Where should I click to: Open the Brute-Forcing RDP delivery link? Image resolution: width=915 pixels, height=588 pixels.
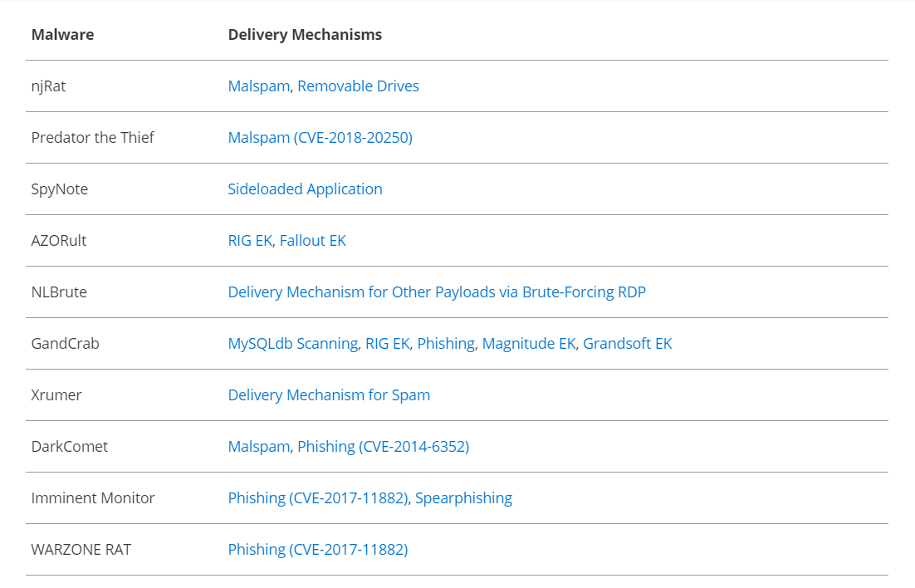coord(437,292)
